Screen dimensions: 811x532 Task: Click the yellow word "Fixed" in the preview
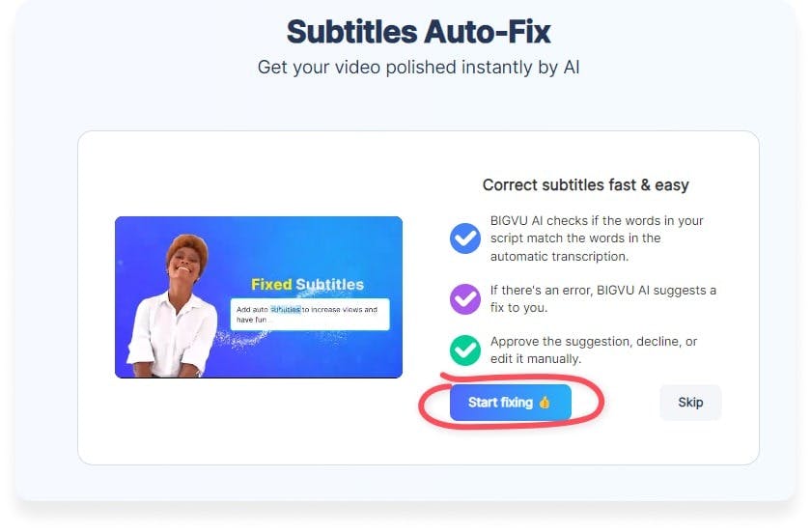coord(271,284)
